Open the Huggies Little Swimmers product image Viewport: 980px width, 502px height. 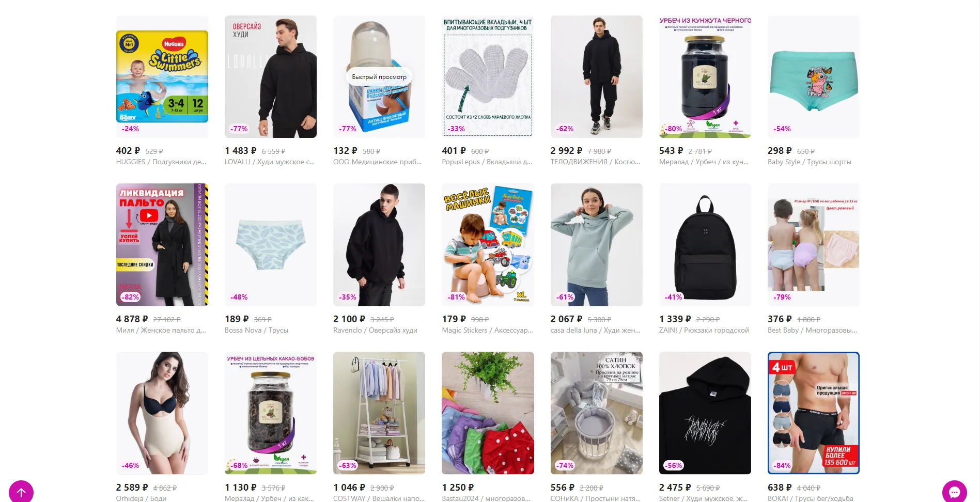pyautogui.click(x=162, y=76)
